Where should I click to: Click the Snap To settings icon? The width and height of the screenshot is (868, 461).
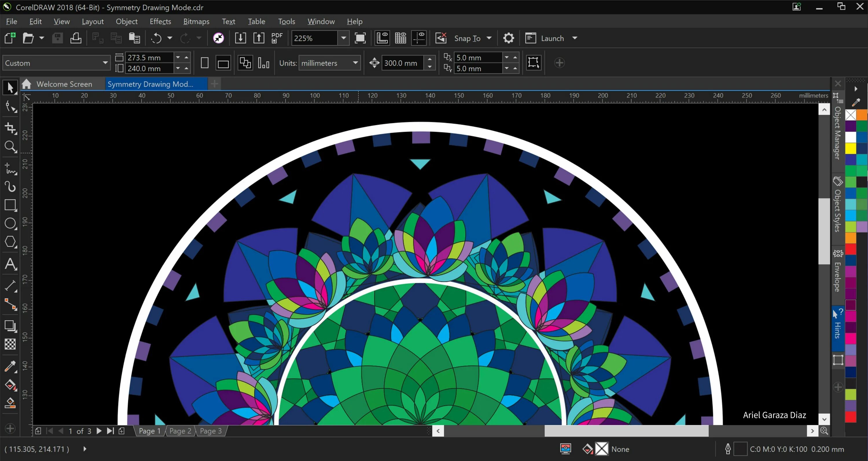point(508,38)
